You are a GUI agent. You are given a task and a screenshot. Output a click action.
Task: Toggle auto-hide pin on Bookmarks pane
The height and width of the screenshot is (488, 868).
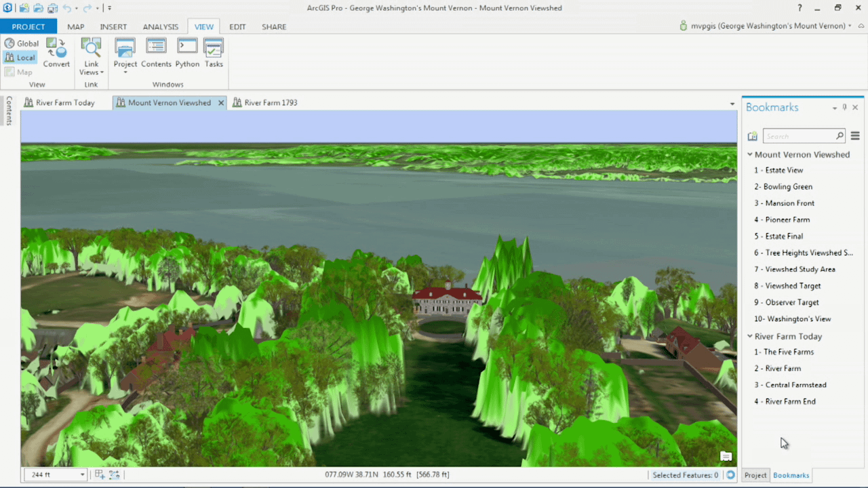click(845, 107)
